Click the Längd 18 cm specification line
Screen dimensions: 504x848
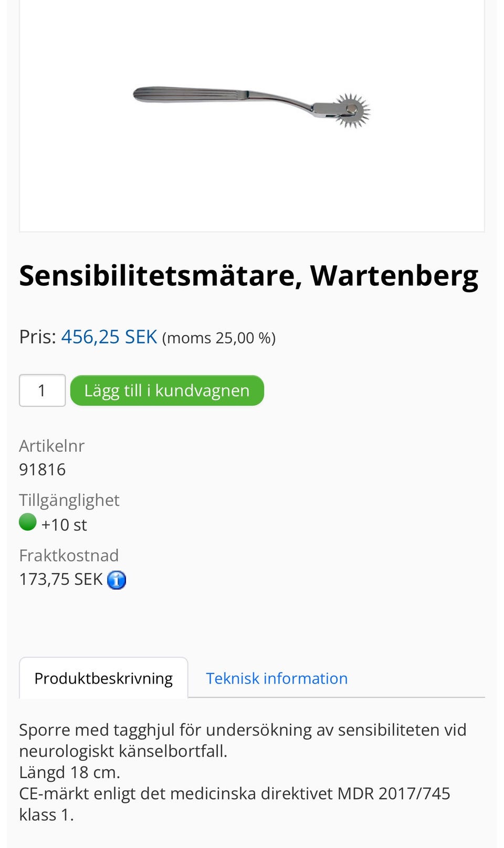pos(70,772)
